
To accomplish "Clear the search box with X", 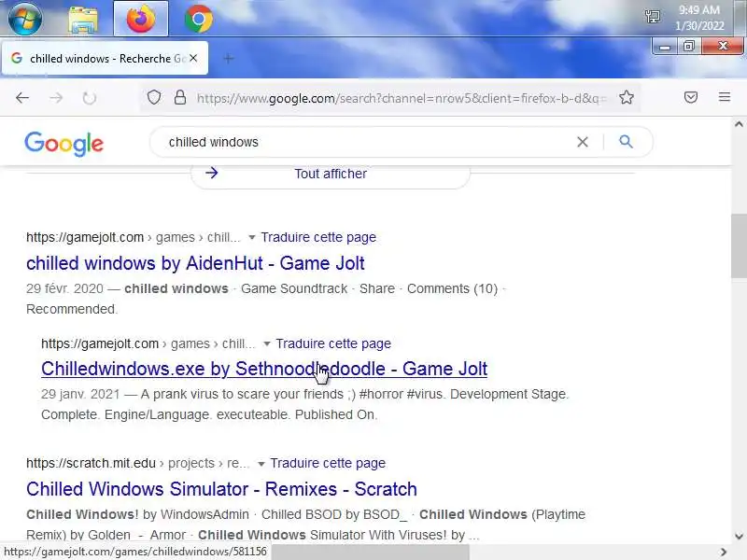I will 582,142.
